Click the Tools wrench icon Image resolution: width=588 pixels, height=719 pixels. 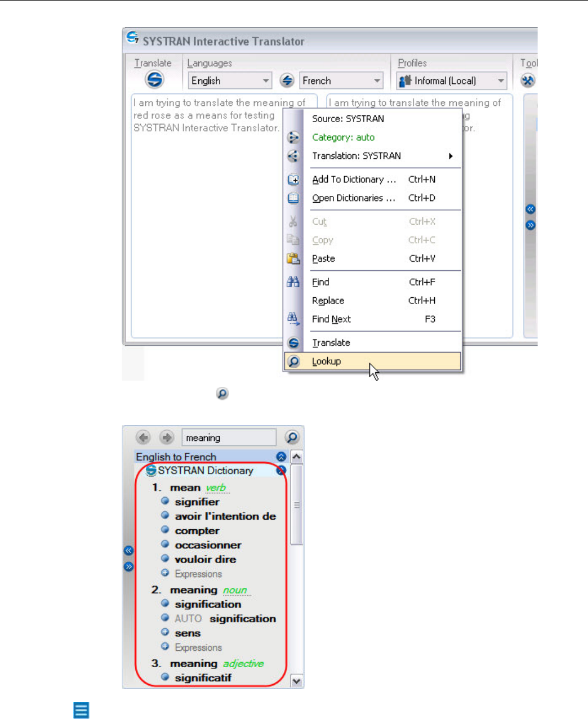(528, 81)
